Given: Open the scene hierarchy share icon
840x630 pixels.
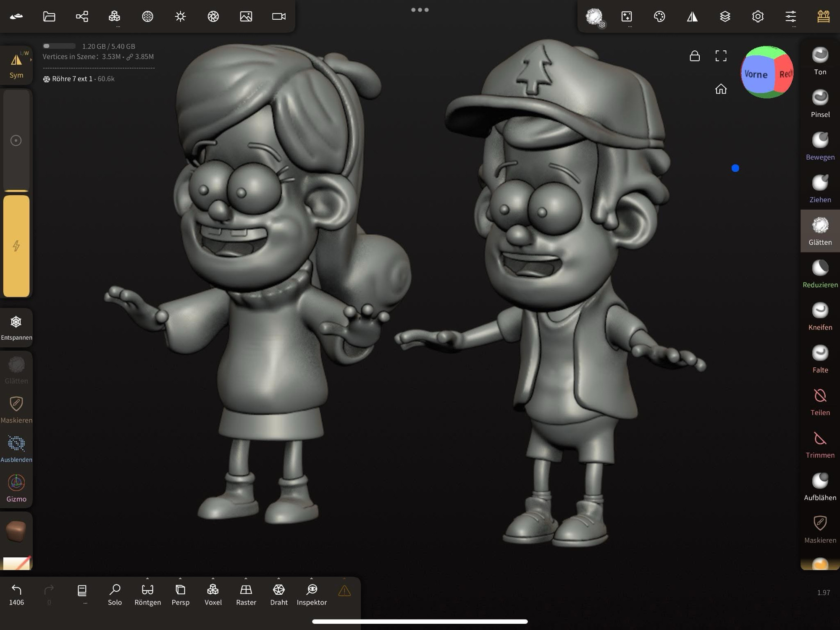Looking at the screenshot, I should tap(82, 16).
